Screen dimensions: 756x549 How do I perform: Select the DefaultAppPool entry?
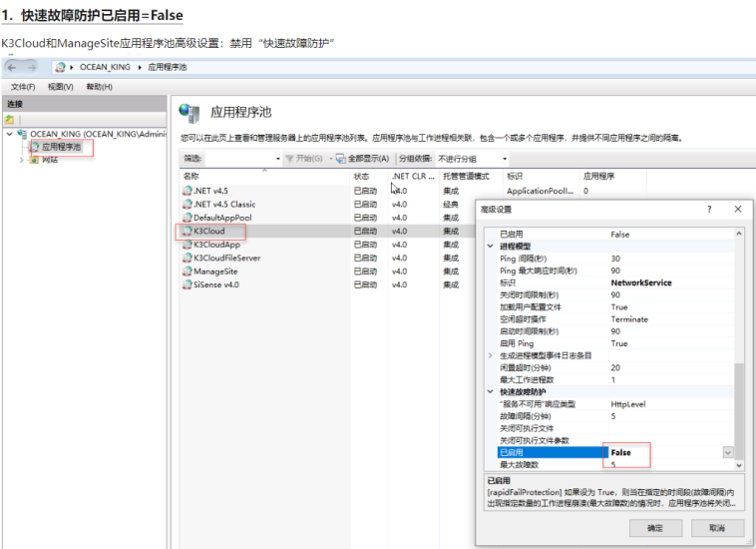[221, 217]
